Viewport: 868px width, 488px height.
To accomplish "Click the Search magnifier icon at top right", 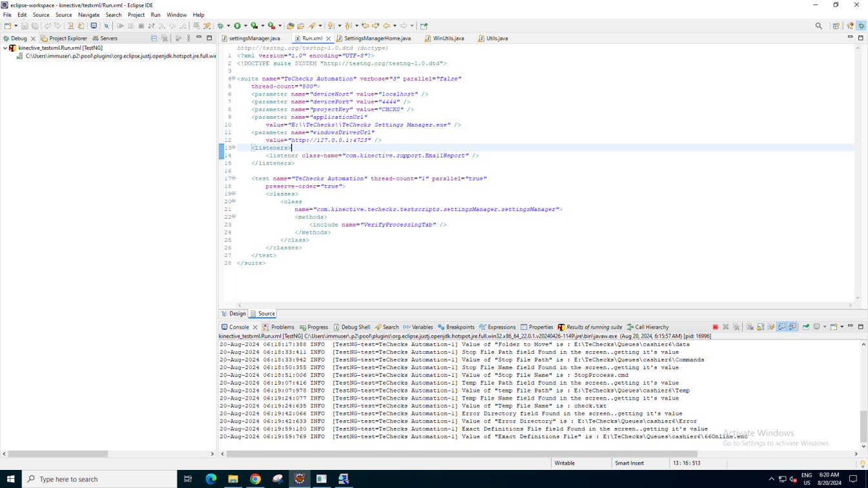I will (x=819, y=26).
